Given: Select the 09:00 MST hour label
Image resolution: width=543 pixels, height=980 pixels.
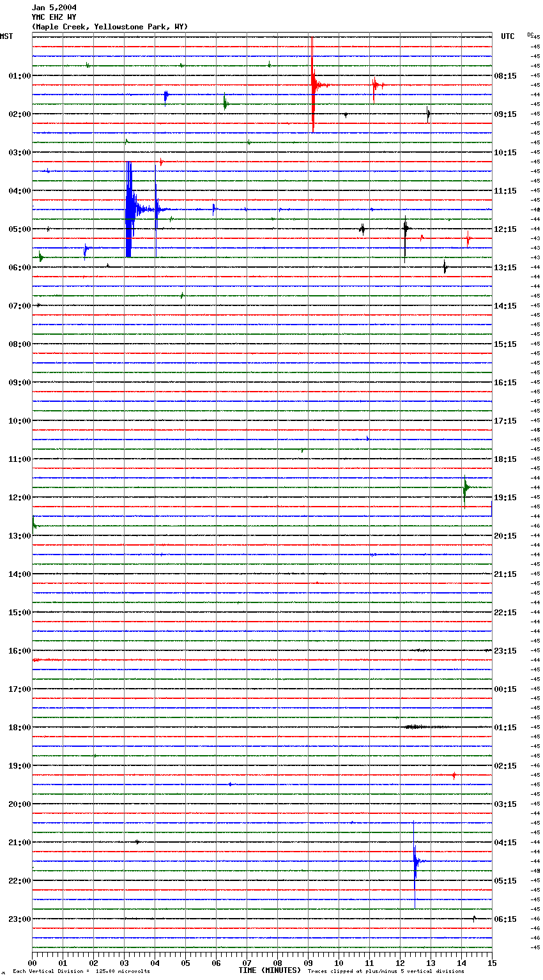Looking at the screenshot, I should [20, 383].
